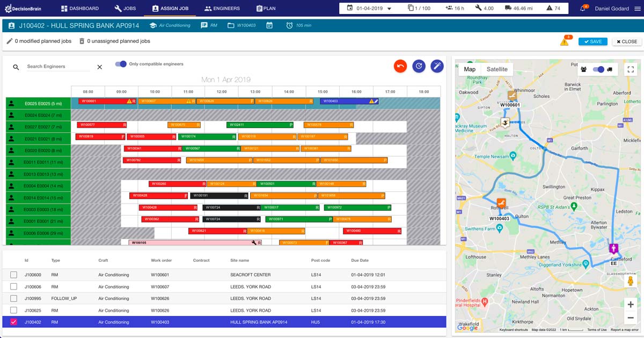Click the green W102411 job bar
This screenshot has width=644, height=338.
point(260,125)
